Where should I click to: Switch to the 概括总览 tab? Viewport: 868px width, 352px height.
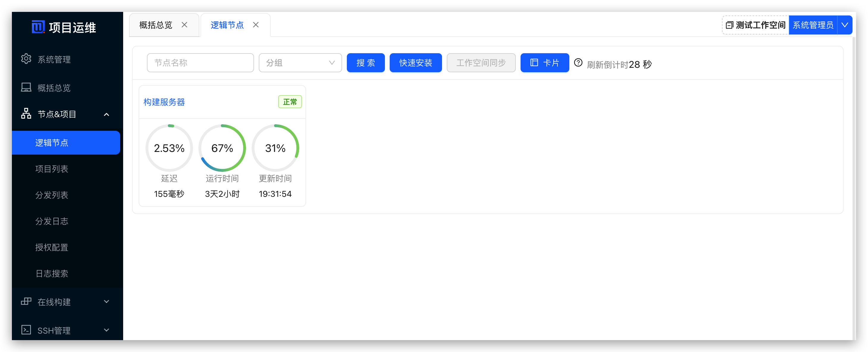click(x=156, y=25)
